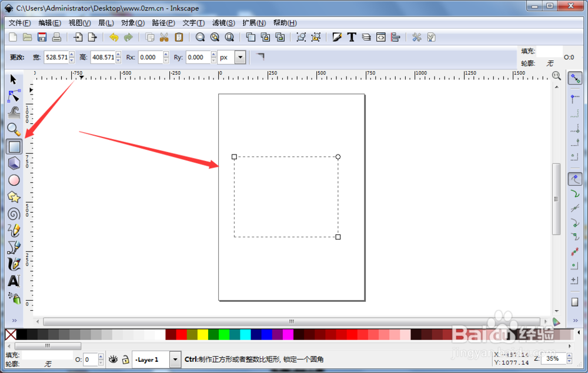Select the Bezier pen tool

click(14, 247)
